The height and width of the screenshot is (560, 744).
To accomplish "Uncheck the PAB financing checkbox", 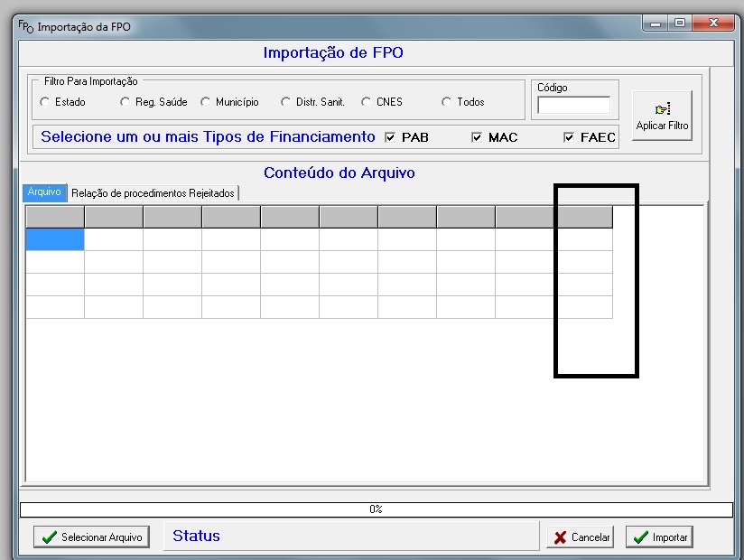I will (390, 138).
